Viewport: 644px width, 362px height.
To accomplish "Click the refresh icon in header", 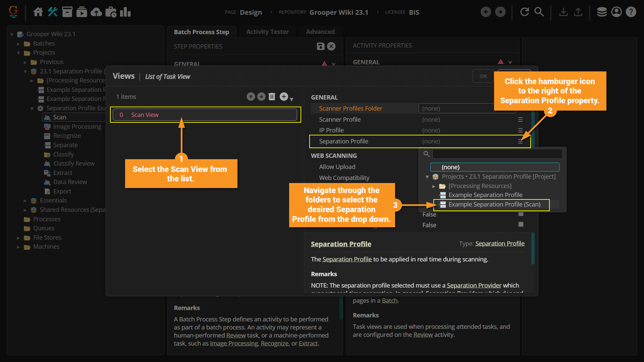I will [525, 12].
